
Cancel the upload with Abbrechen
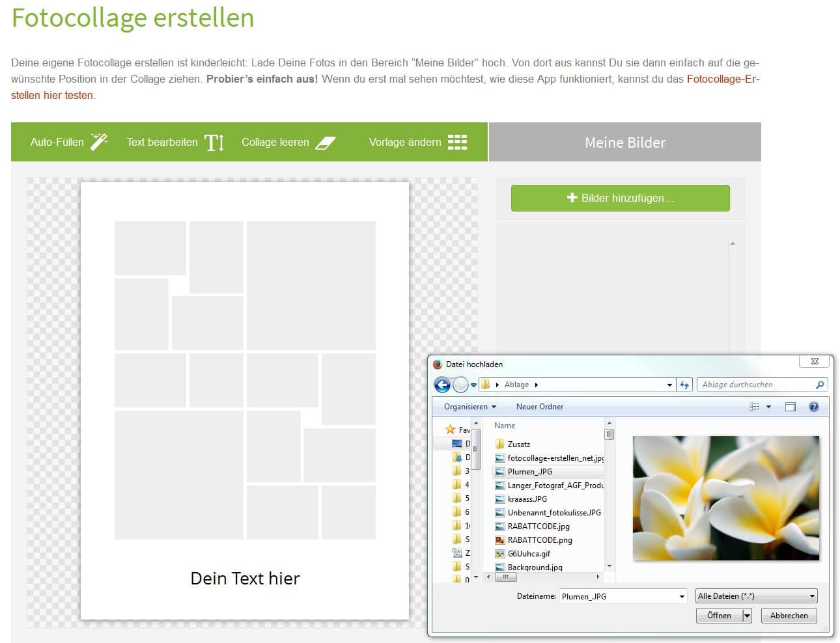point(789,616)
